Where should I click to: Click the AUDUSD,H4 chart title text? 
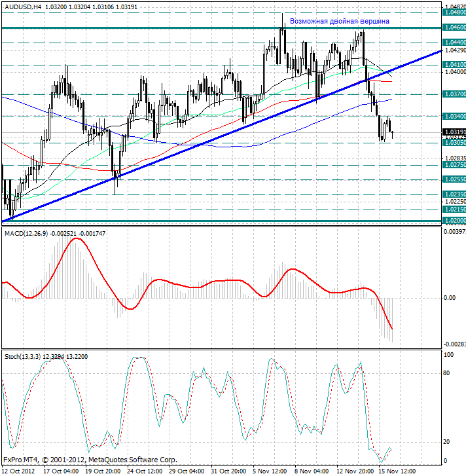click(23, 7)
